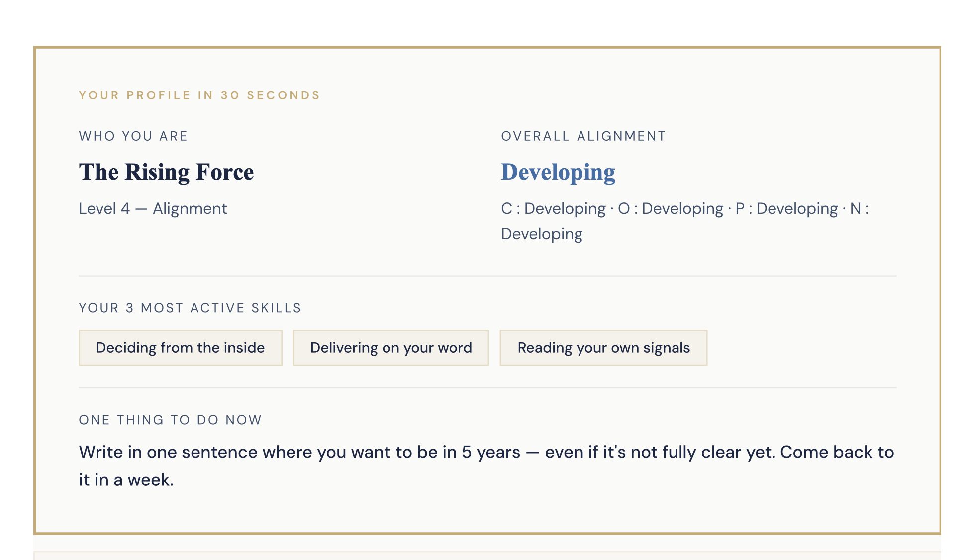
Task: Click the 'WHO YOU ARE' label
Action: 133,136
